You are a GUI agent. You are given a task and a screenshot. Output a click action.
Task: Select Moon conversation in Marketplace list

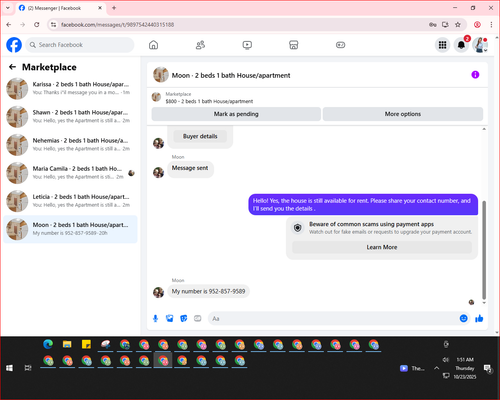point(70,229)
